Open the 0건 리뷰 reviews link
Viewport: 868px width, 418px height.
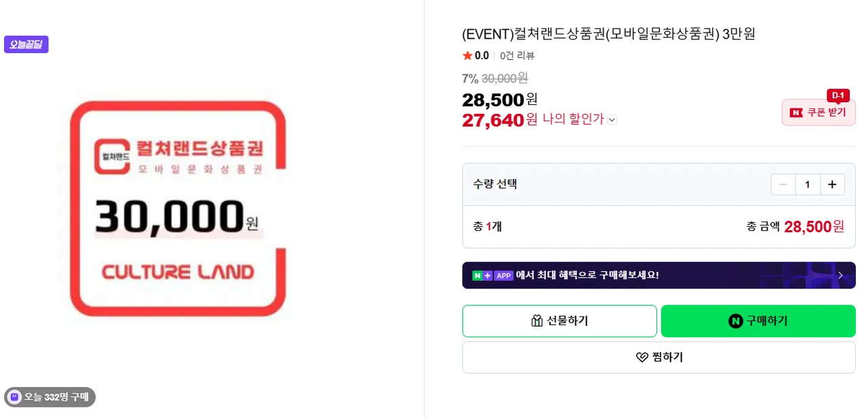click(517, 56)
